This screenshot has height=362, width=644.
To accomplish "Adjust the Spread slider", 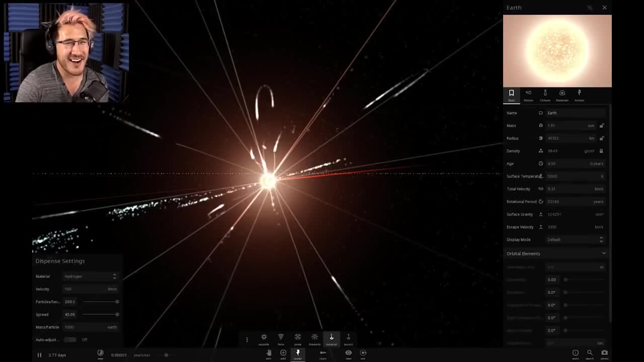I will (101, 314).
